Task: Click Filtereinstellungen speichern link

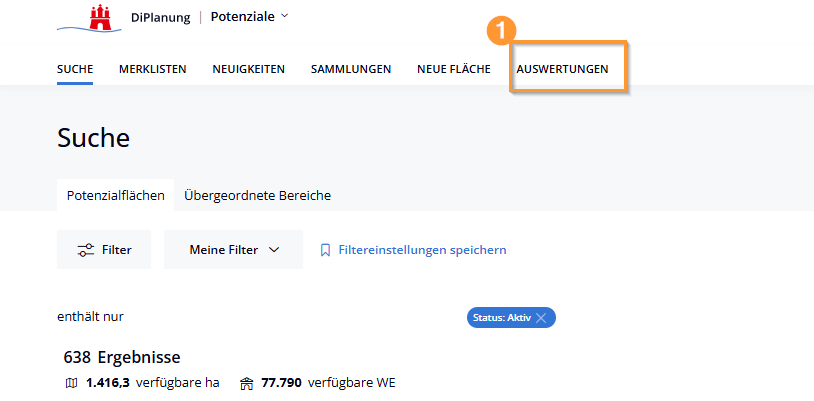Action: pos(422,250)
